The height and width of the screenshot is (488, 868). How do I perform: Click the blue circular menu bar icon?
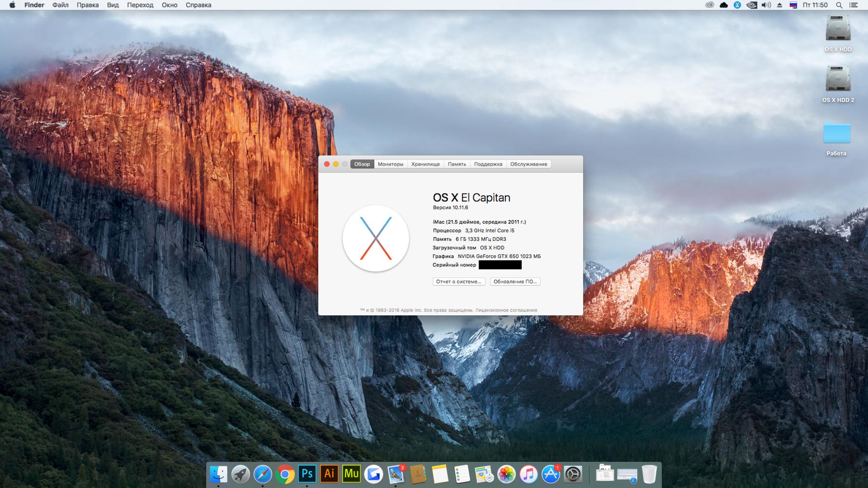click(x=737, y=5)
